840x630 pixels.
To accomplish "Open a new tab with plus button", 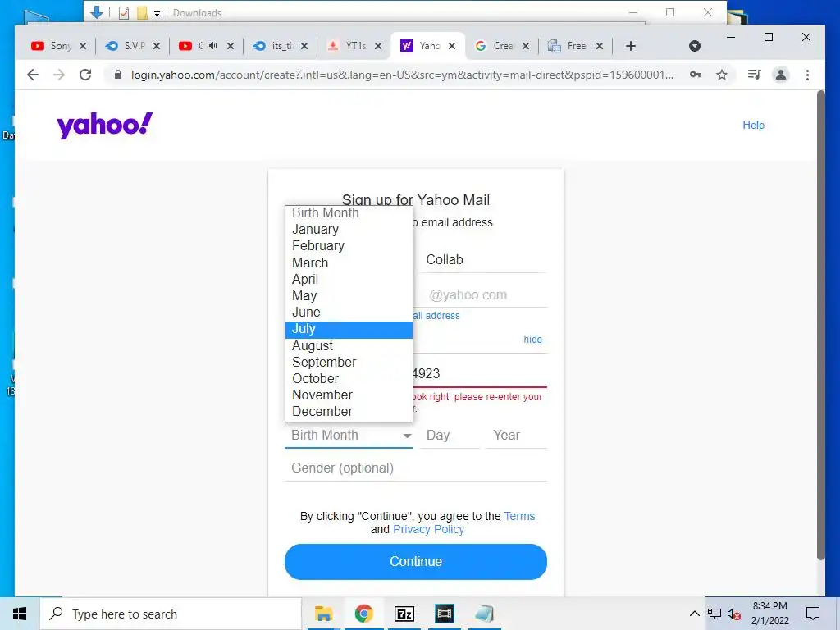I will [x=631, y=46].
